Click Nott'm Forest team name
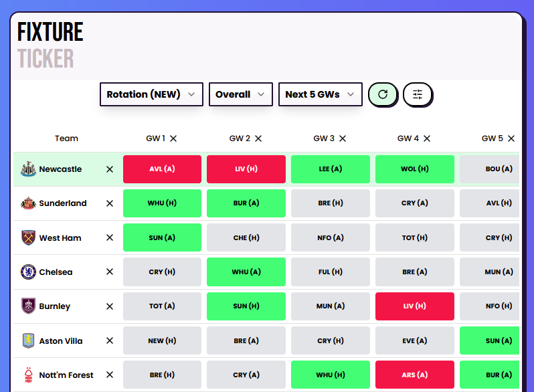The image size is (534, 392). [66, 375]
